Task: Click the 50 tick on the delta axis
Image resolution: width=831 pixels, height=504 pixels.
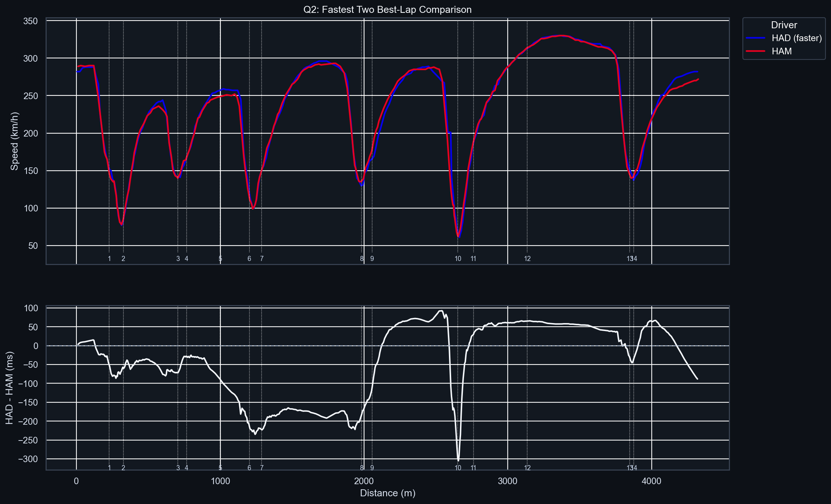Action: (x=33, y=327)
